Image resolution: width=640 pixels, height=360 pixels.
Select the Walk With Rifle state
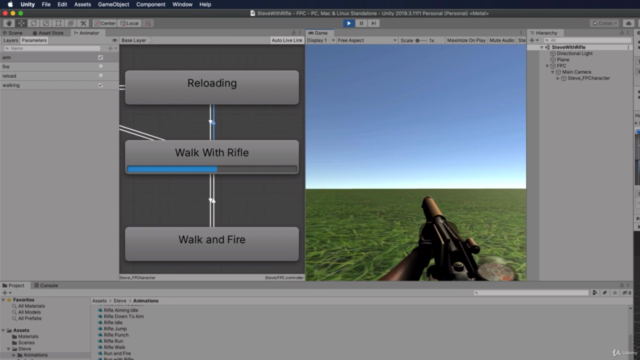pyautogui.click(x=212, y=157)
